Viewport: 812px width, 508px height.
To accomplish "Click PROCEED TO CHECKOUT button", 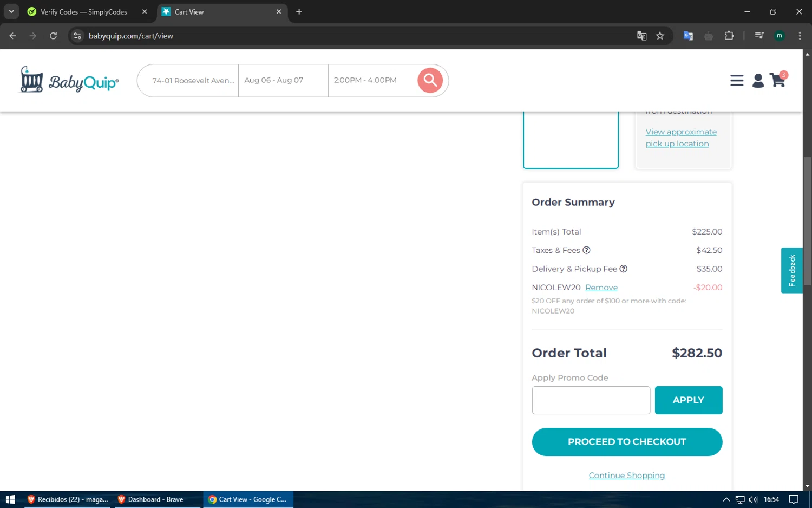I will [x=627, y=442].
